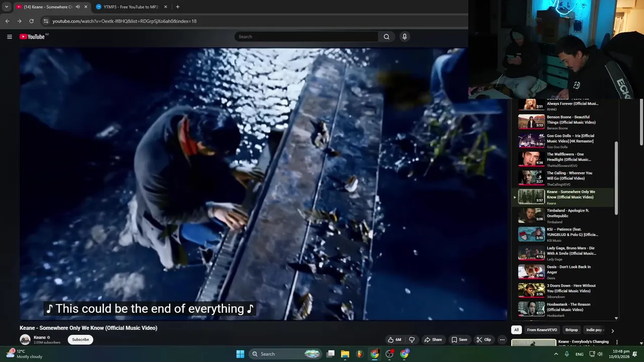Viewport: 644px width, 362px height.
Task: Select the Indie pop chip
Action: point(595,330)
